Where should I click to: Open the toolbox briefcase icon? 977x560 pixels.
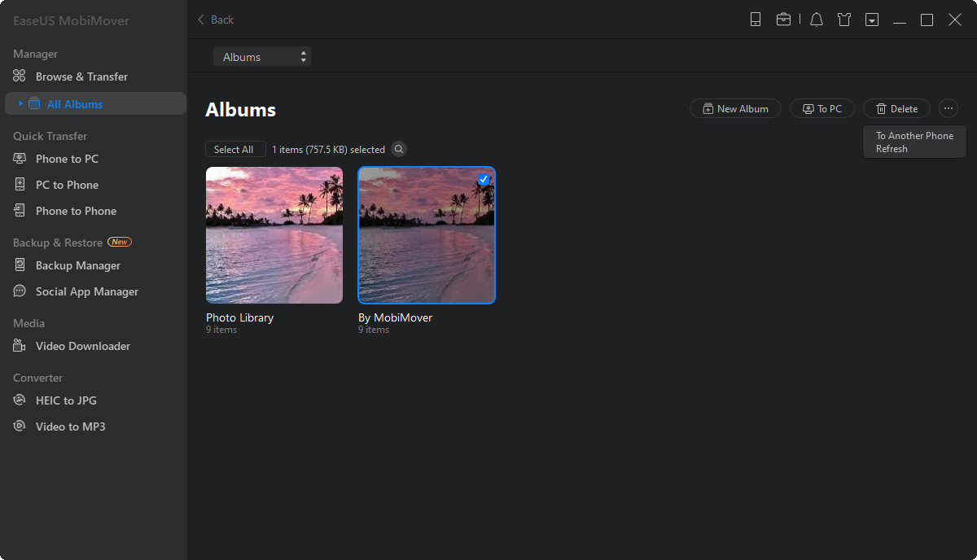click(x=783, y=20)
